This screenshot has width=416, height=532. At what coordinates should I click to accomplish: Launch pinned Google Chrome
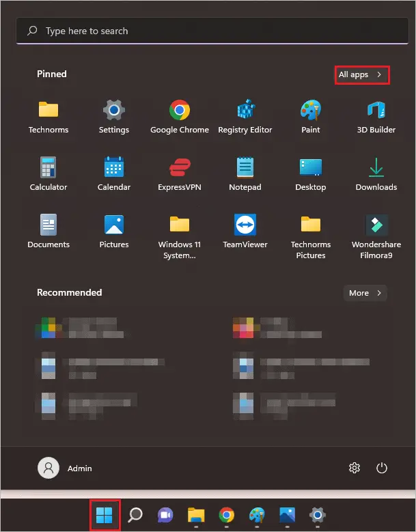pyautogui.click(x=180, y=117)
